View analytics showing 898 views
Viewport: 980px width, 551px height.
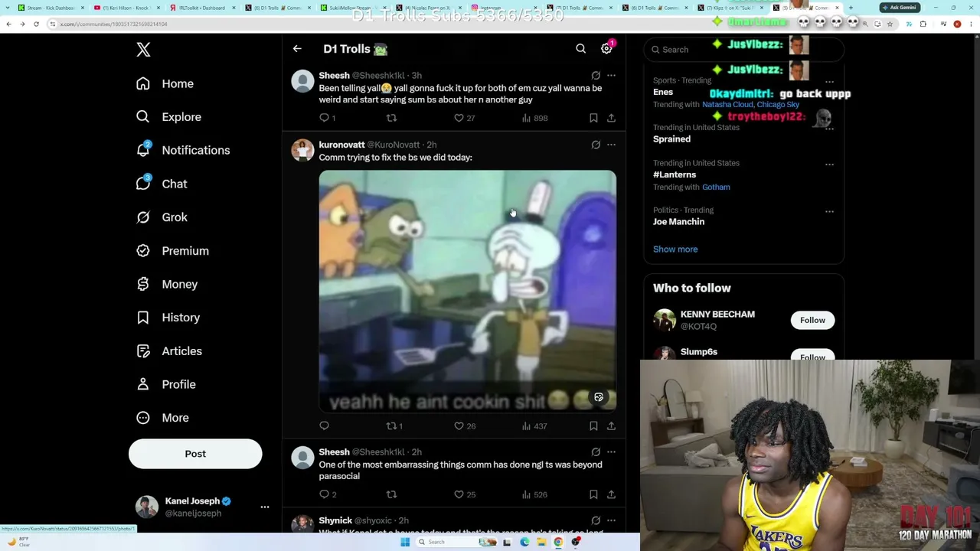[x=534, y=118]
